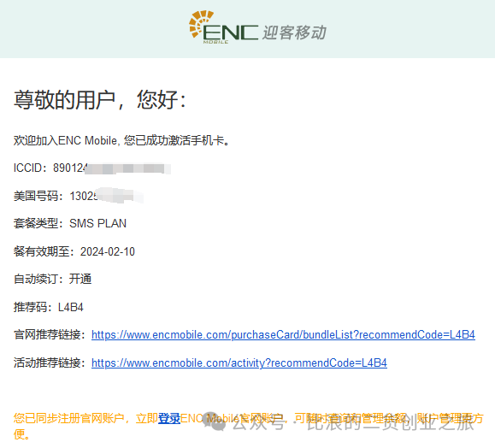Click the welcome to ENC Mobile sentence
Viewport: 495px width, 448px height.
click(x=121, y=140)
